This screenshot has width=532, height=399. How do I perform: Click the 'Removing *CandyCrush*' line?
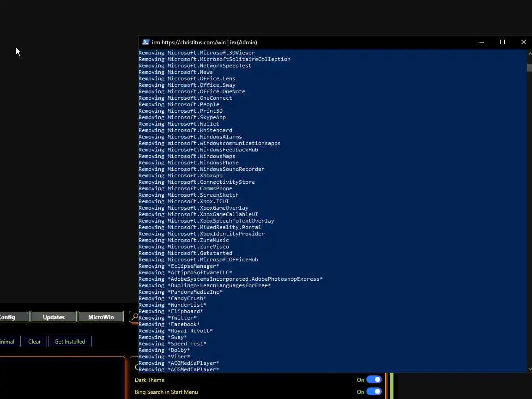point(172,298)
